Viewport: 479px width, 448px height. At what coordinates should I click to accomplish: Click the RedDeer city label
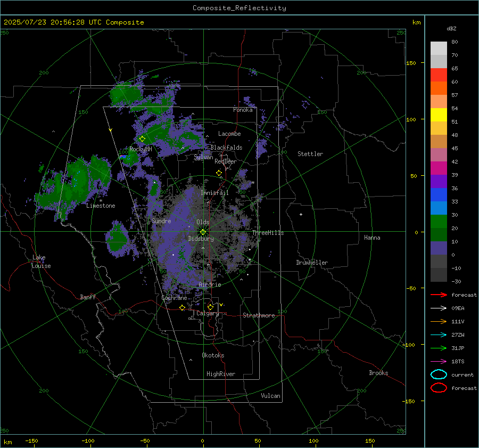(x=226, y=161)
